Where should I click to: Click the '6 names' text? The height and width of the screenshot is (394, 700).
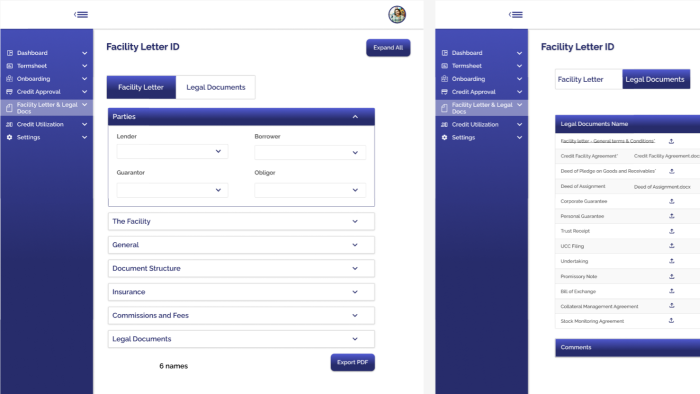point(174,366)
